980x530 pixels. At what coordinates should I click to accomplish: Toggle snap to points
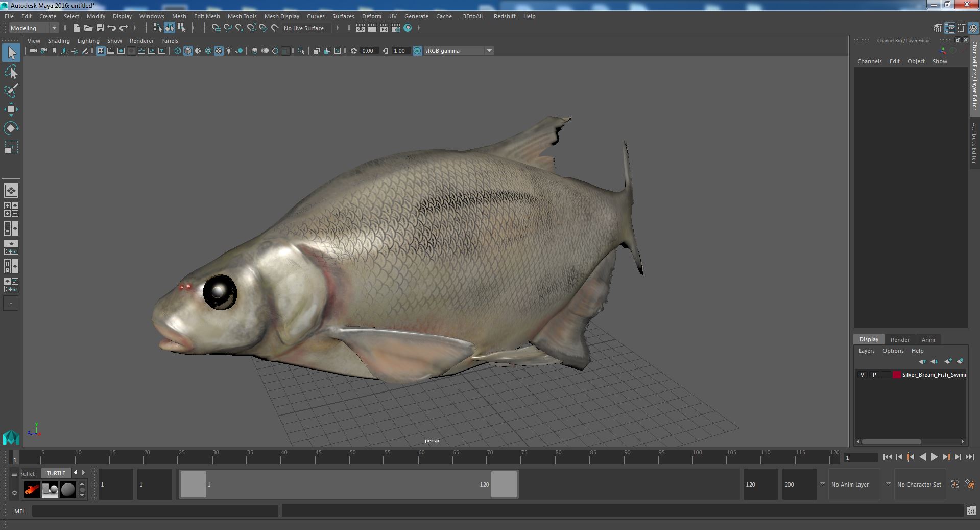240,28
